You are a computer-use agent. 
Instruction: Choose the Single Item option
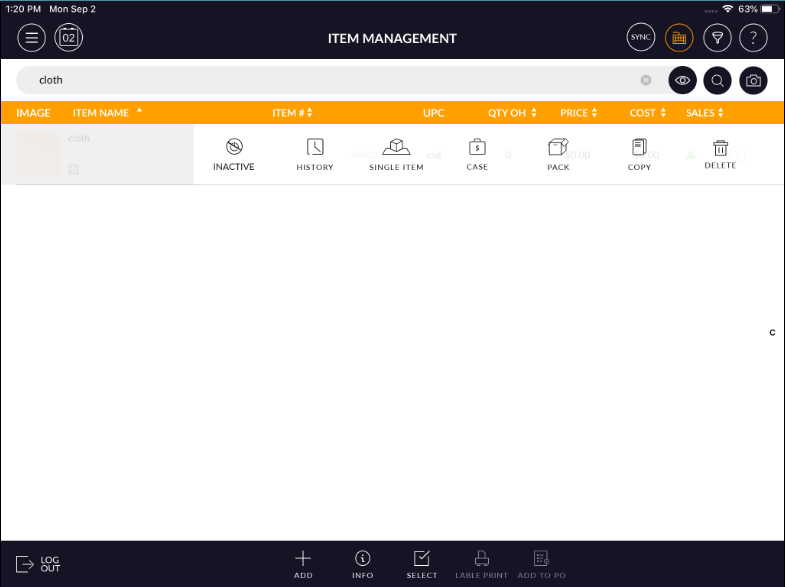[x=396, y=154]
